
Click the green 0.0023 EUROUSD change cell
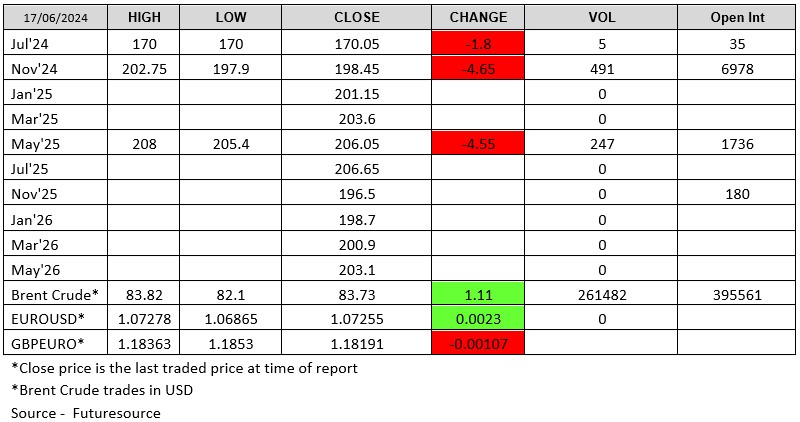pos(478,320)
